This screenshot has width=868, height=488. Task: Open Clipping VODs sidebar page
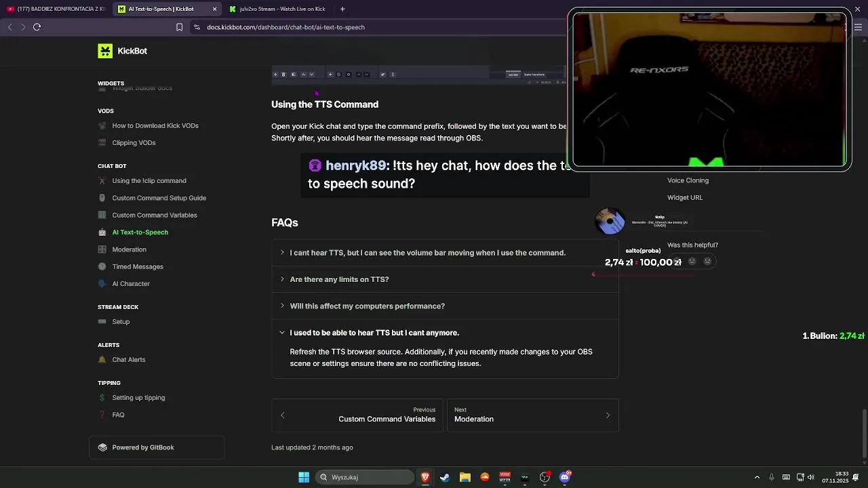point(134,142)
